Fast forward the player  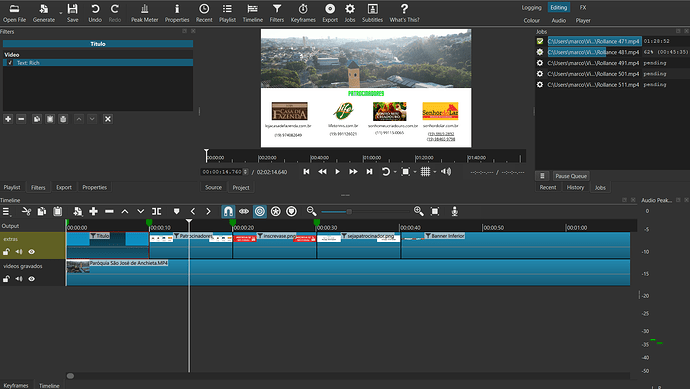click(x=353, y=172)
